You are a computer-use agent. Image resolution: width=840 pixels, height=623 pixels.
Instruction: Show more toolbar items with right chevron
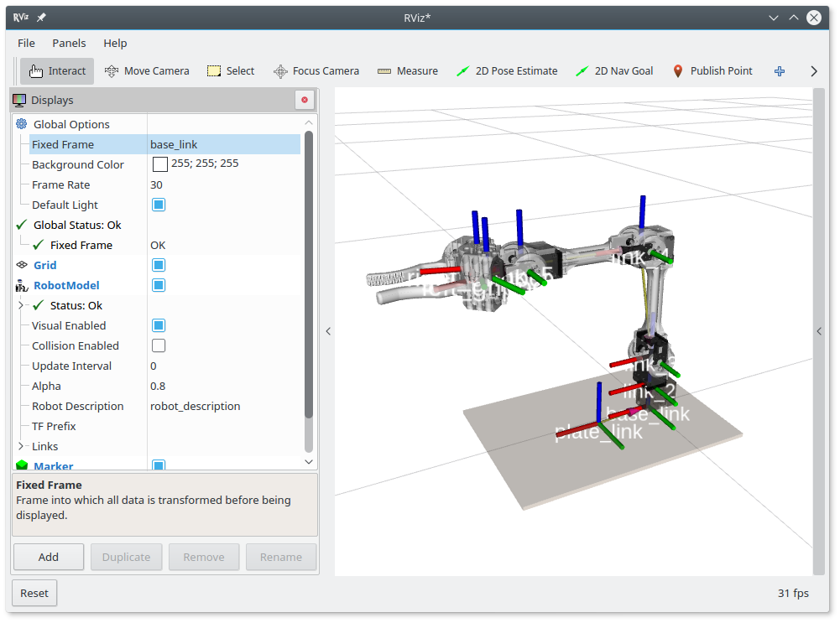coord(814,71)
